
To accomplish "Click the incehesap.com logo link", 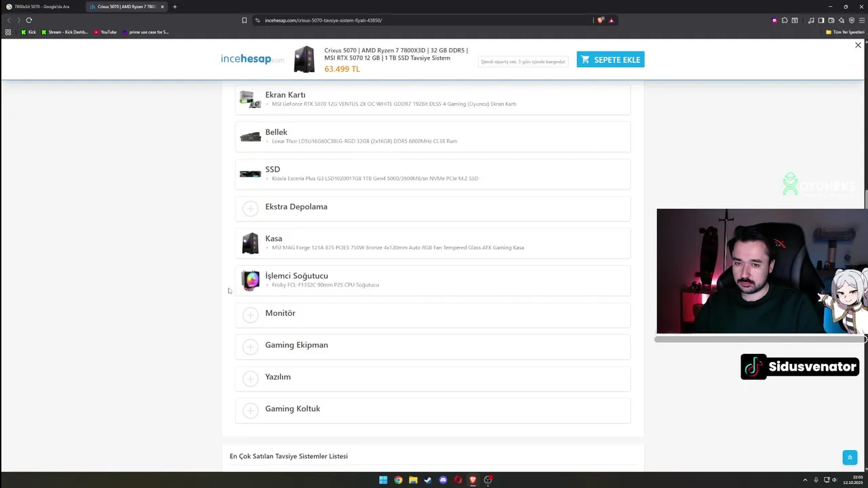I will click(x=252, y=59).
